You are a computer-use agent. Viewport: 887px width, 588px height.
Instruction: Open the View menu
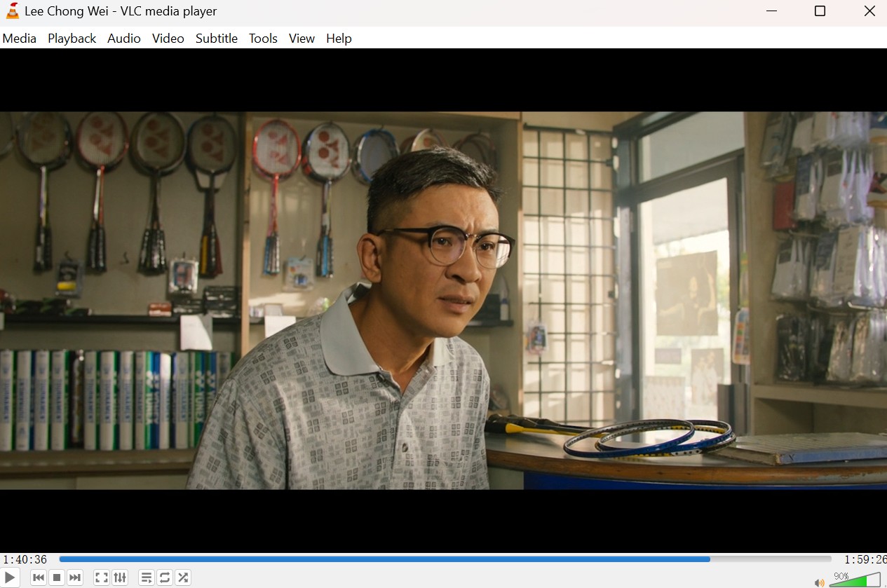(302, 39)
